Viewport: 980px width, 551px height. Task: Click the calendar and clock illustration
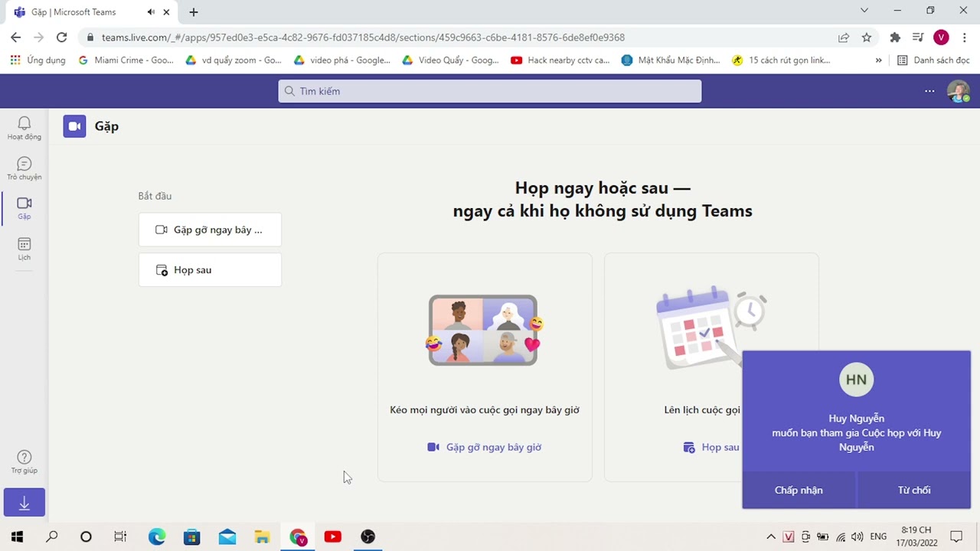click(x=711, y=328)
